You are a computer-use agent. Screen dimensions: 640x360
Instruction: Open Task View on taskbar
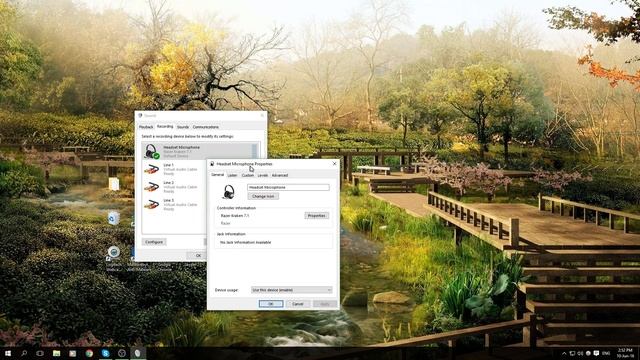[x=40, y=353]
